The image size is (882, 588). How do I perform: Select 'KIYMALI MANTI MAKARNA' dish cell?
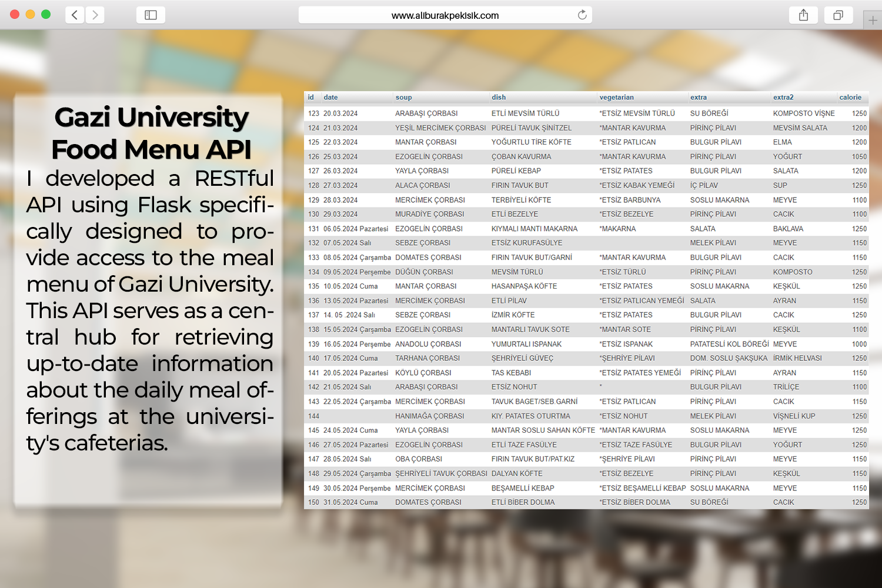pos(534,229)
